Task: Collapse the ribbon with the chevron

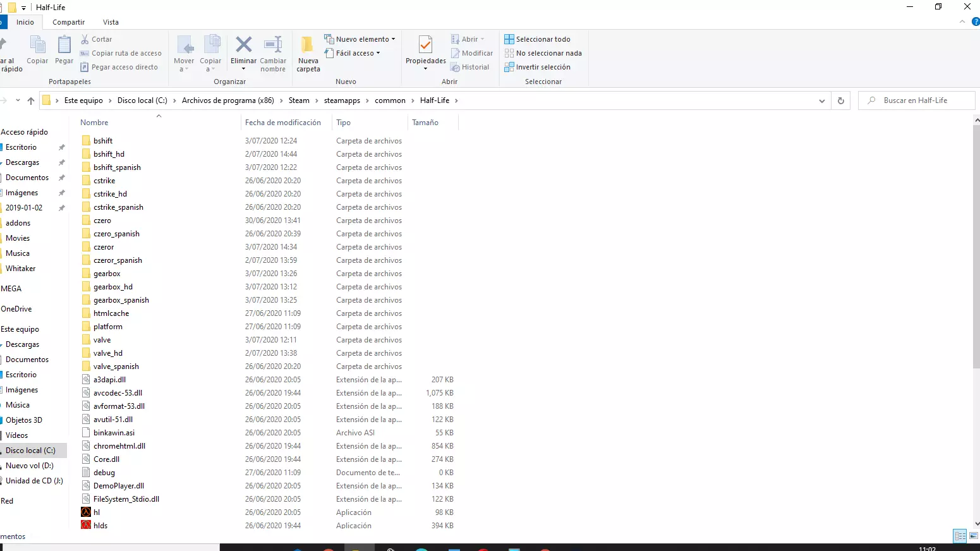Action: [x=962, y=21]
